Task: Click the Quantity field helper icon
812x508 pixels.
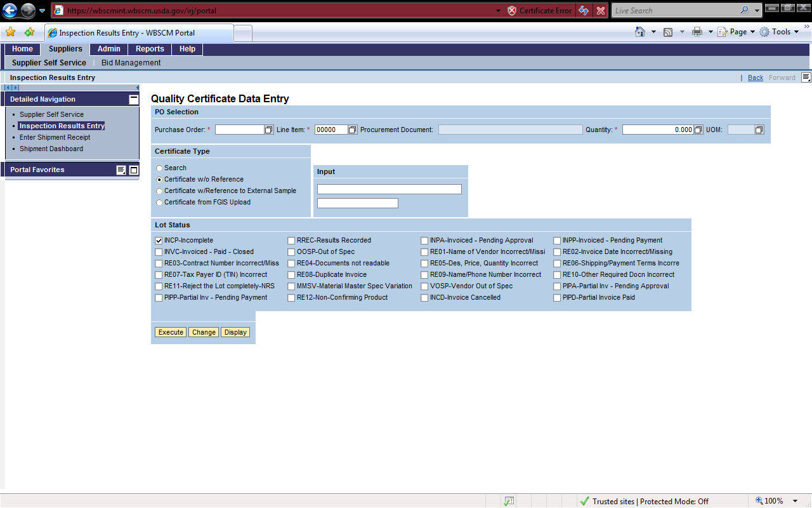Action: (x=698, y=130)
